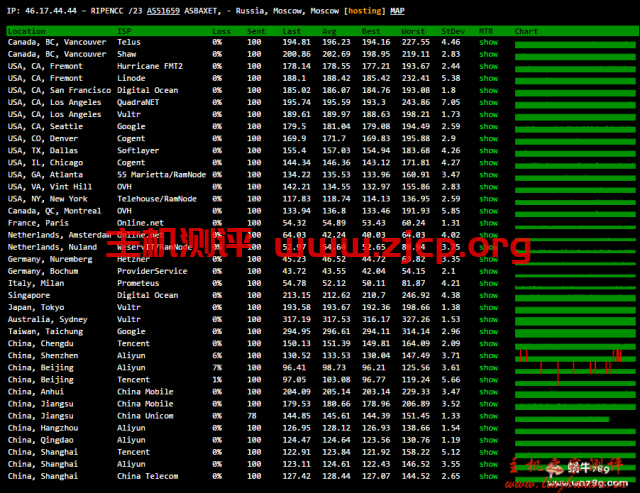This screenshot has height=493, width=640.
Task: Show MTR for Italy Milan Prometeus row
Action: [x=489, y=283]
